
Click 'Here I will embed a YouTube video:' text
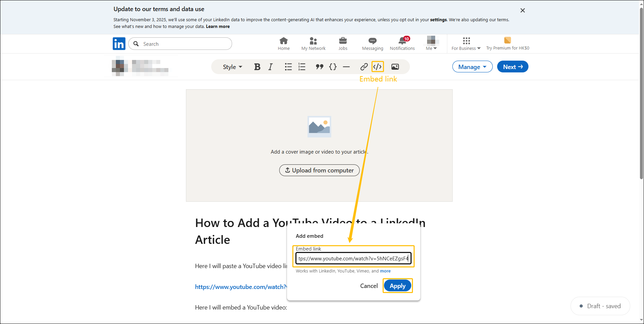pyautogui.click(x=241, y=307)
